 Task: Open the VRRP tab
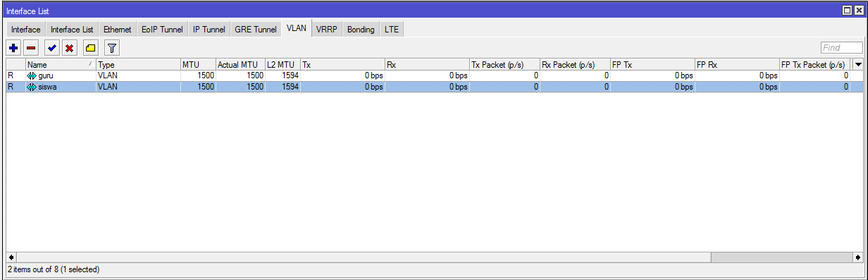pyautogui.click(x=327, y=30)
